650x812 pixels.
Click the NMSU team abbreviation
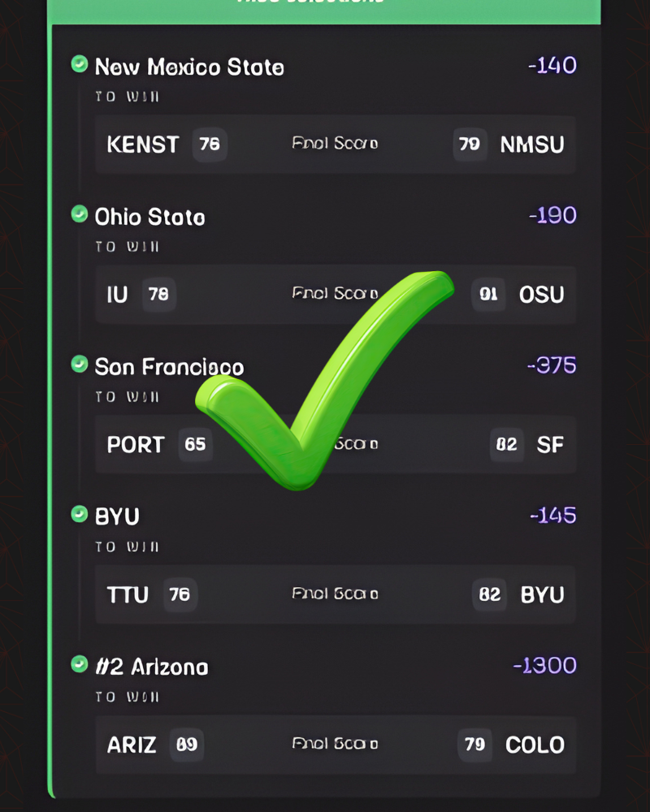pyautogui.click(x=532, y=145)
